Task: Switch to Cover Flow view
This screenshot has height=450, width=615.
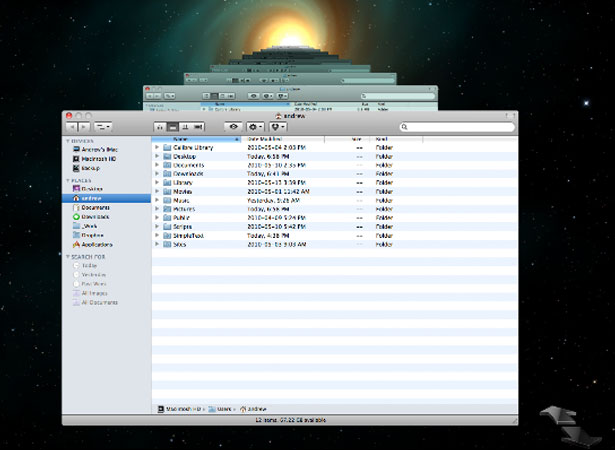Action: 198,127
